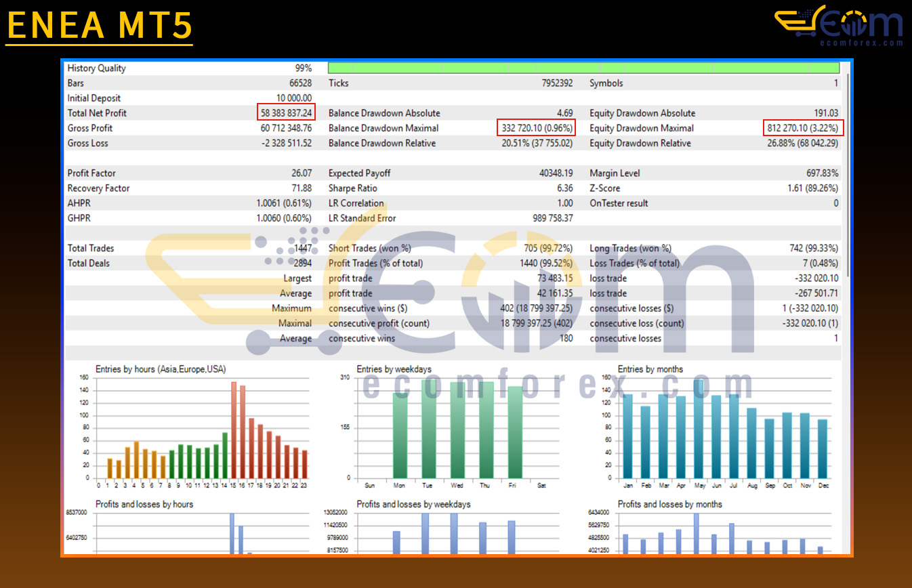Click Equity Drawdown Maximal value 812 270.10 (3.22%)
The image size is (912, 588).
802,128
